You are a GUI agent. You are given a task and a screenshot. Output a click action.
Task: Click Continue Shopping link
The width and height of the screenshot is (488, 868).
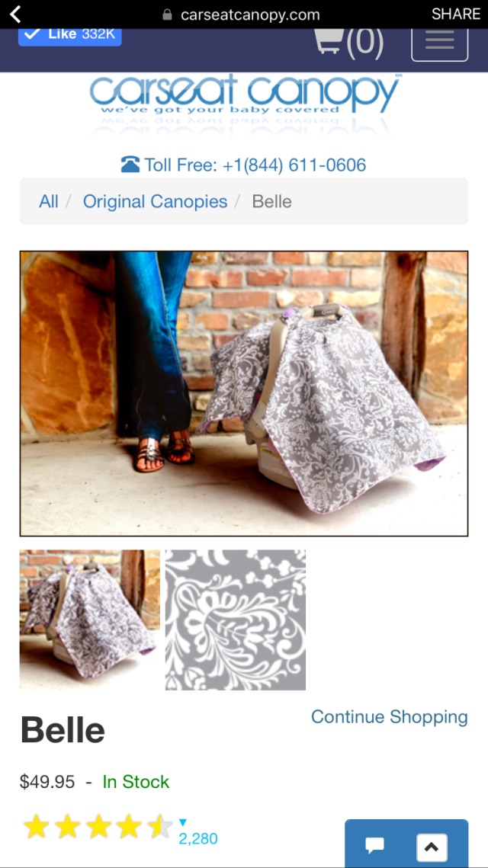[390, 717]
